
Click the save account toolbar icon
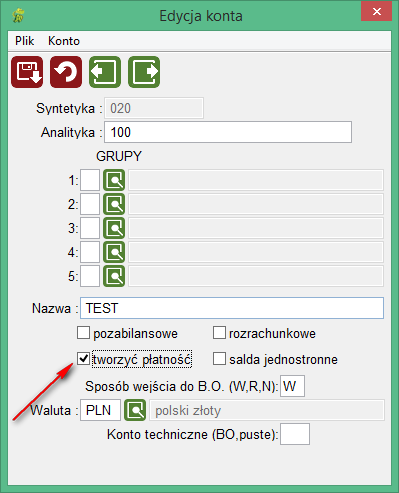tap(27, 72)
